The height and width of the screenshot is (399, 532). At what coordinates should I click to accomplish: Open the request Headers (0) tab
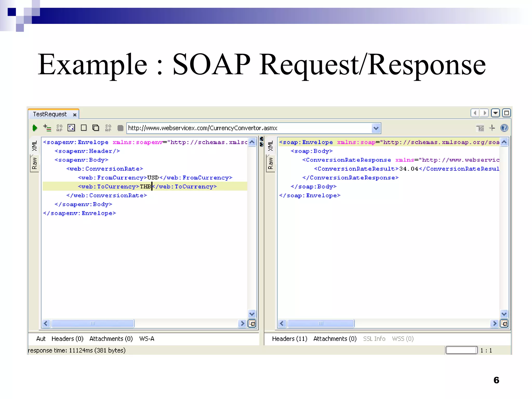[x=68, y=339]
